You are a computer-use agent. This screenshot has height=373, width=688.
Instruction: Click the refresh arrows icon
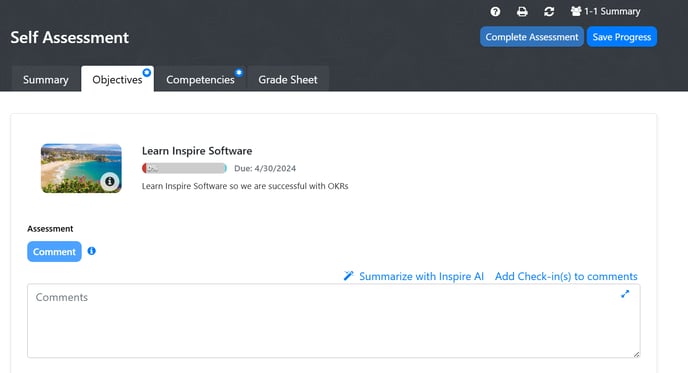click(549, 11)
